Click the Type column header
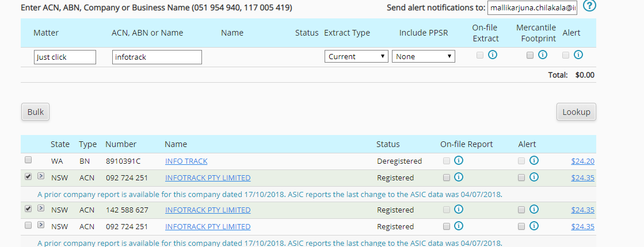 [88, 144]
